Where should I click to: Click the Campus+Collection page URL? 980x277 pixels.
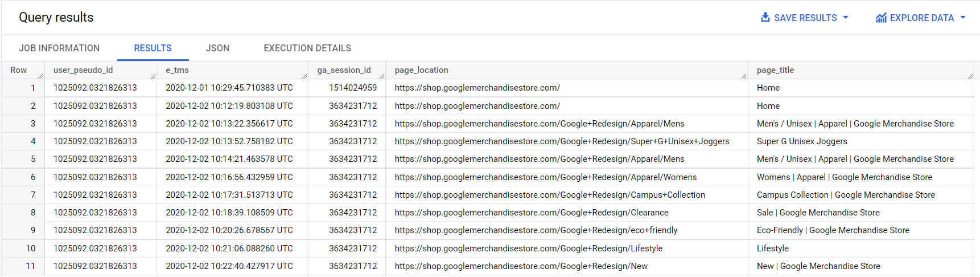coord(550,195)
